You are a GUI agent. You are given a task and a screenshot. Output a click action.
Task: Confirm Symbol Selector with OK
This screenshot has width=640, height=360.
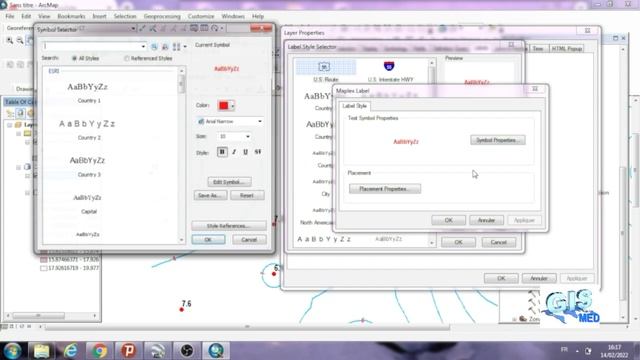point(208,240)
